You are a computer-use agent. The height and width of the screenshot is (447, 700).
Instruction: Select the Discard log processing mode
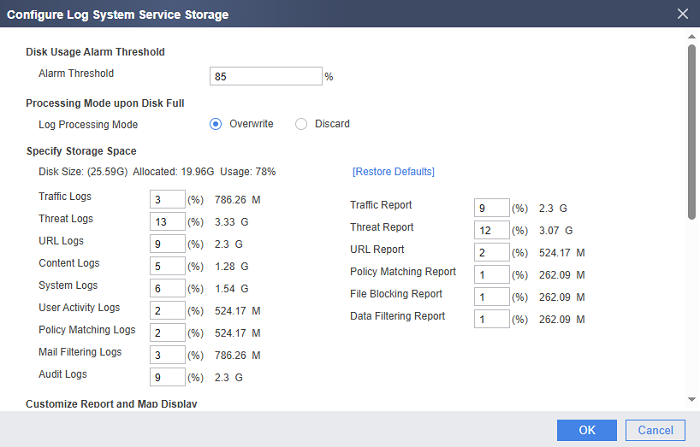pos(301,124)
